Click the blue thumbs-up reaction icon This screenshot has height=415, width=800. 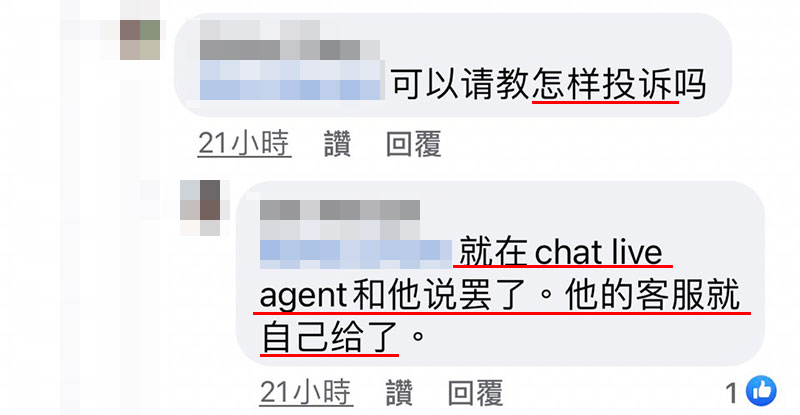pos(761,391)
